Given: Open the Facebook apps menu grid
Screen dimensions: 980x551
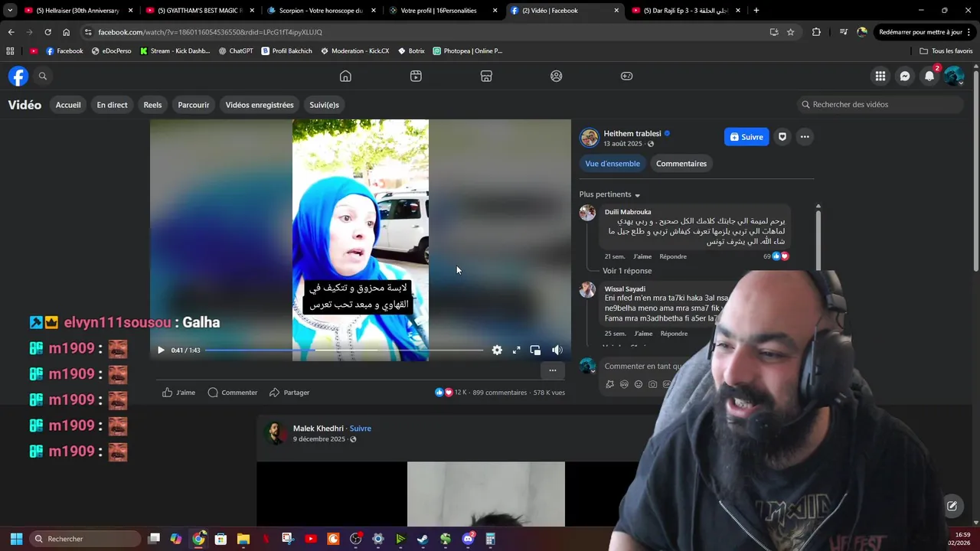Looking at the screenshot, I should point(880,76).
